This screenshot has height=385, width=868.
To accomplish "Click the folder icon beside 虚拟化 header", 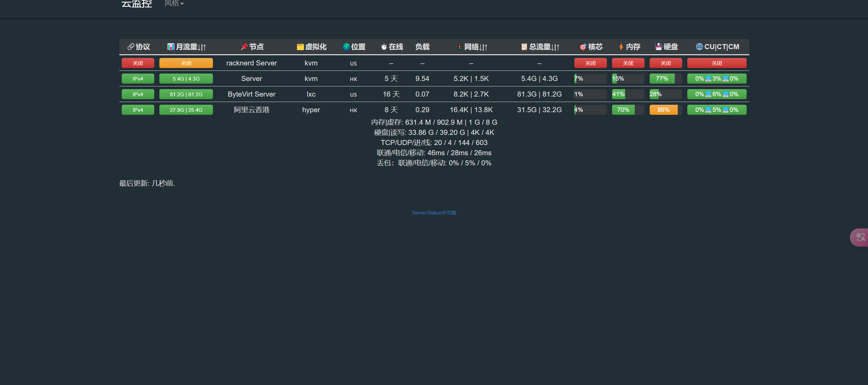I will coord(300,47).
